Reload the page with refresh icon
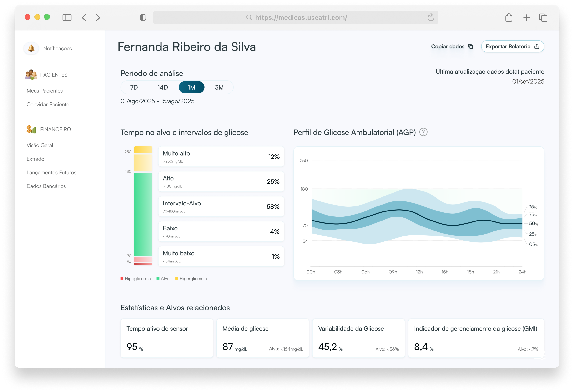 click(431, 18)
